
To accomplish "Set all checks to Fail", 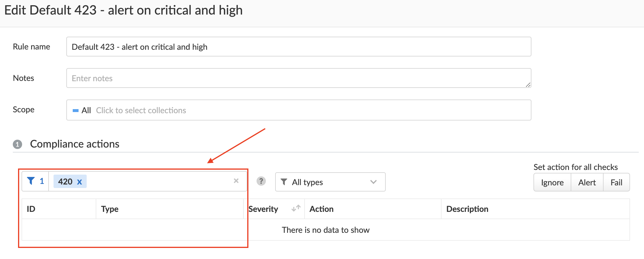I will click(616, 182).
